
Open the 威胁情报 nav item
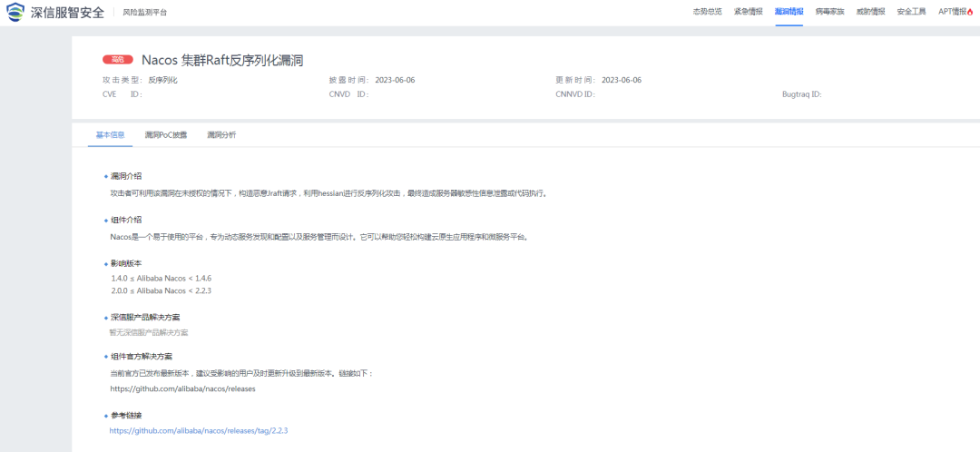[x=870, y=11]
